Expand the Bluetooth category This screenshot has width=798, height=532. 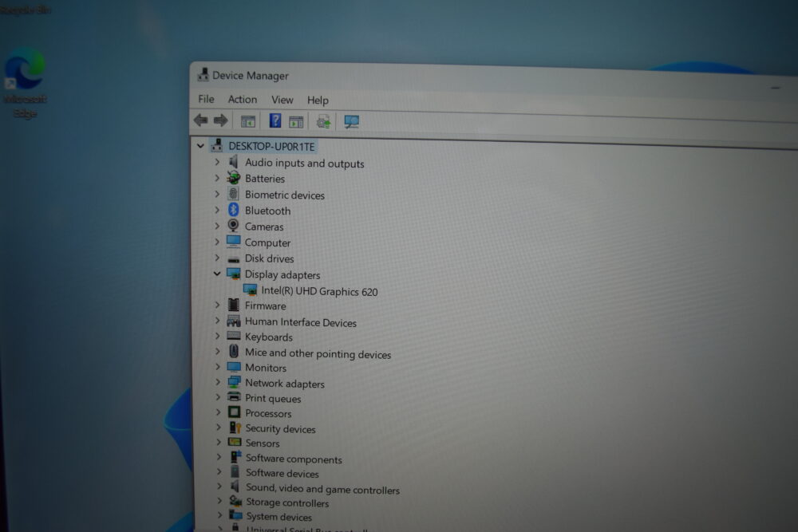pyautogui.click(x=217, y=210)
